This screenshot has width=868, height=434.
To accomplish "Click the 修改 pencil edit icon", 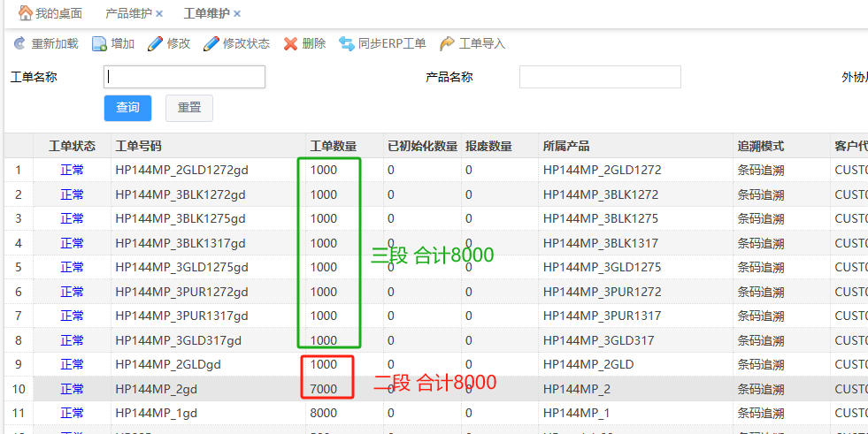I will tap(155, 43).
